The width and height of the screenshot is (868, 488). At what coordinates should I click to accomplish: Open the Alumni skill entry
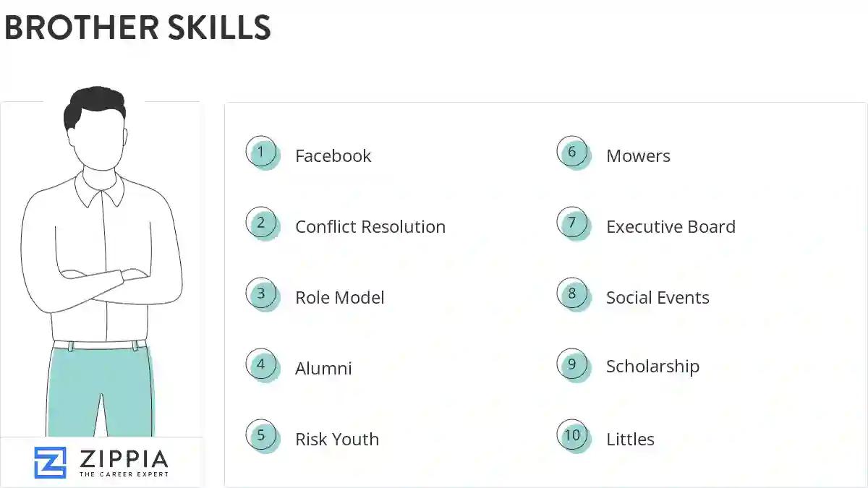(323, 369)
